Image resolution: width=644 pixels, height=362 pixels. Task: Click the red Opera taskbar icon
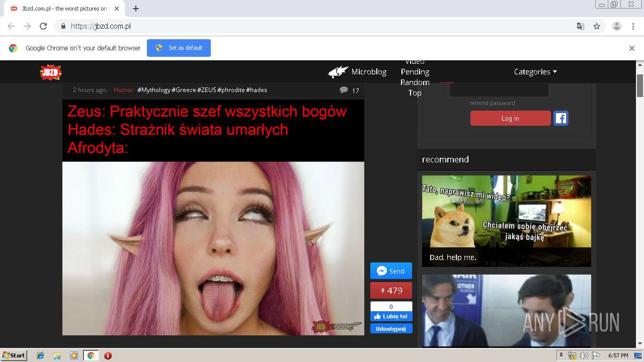tap(108, 355)
